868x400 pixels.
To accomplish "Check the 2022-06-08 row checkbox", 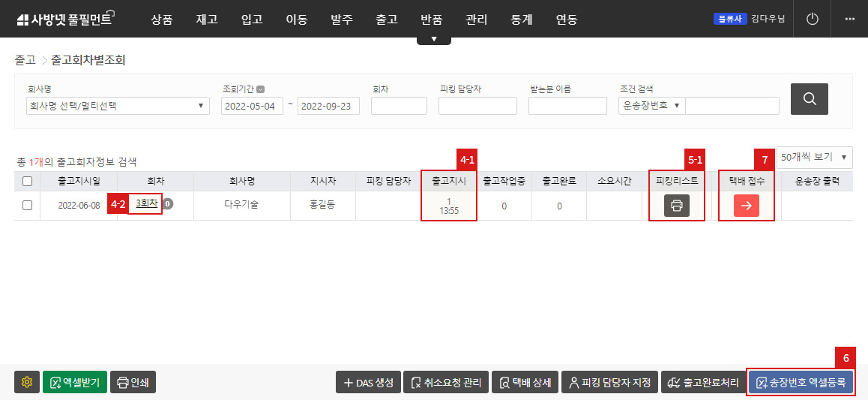I will tap(27, 205).
